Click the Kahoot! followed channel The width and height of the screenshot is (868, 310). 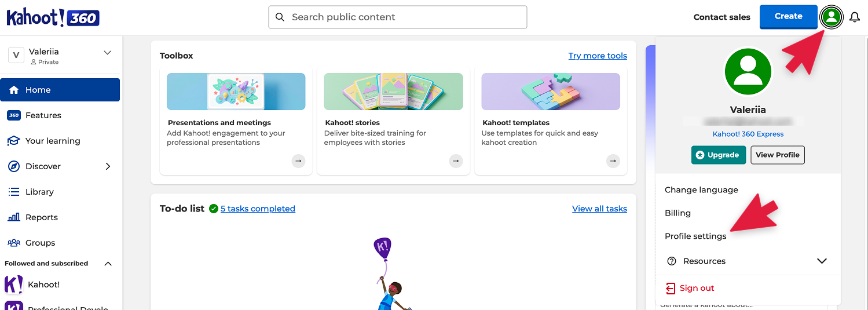pos(44,285)
